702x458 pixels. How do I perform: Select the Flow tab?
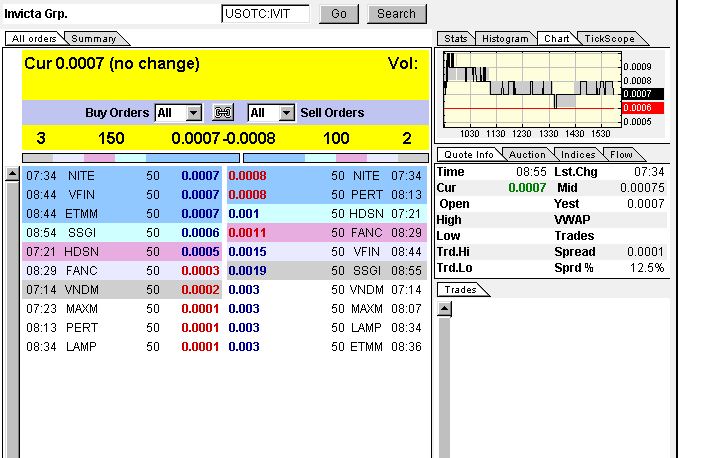621,155
